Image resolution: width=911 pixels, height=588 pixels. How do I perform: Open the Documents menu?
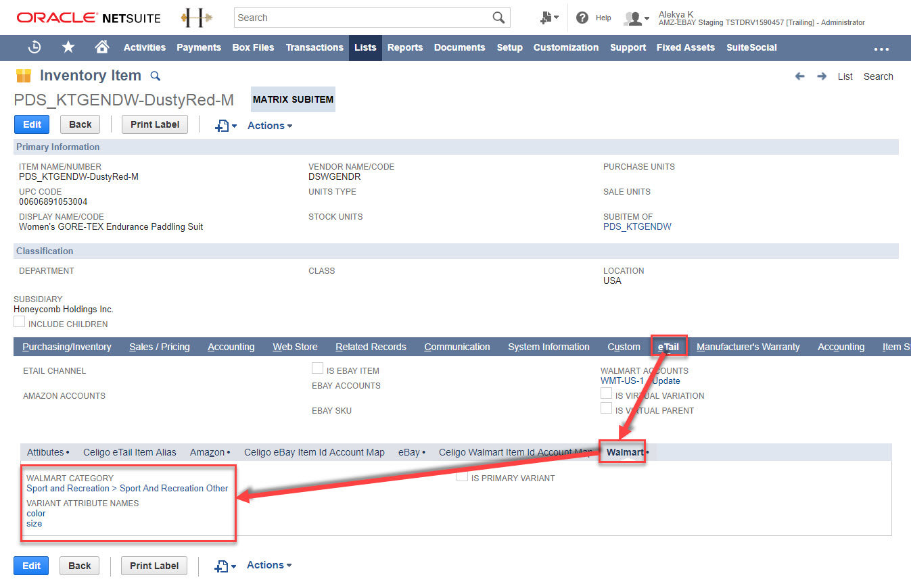460,47
